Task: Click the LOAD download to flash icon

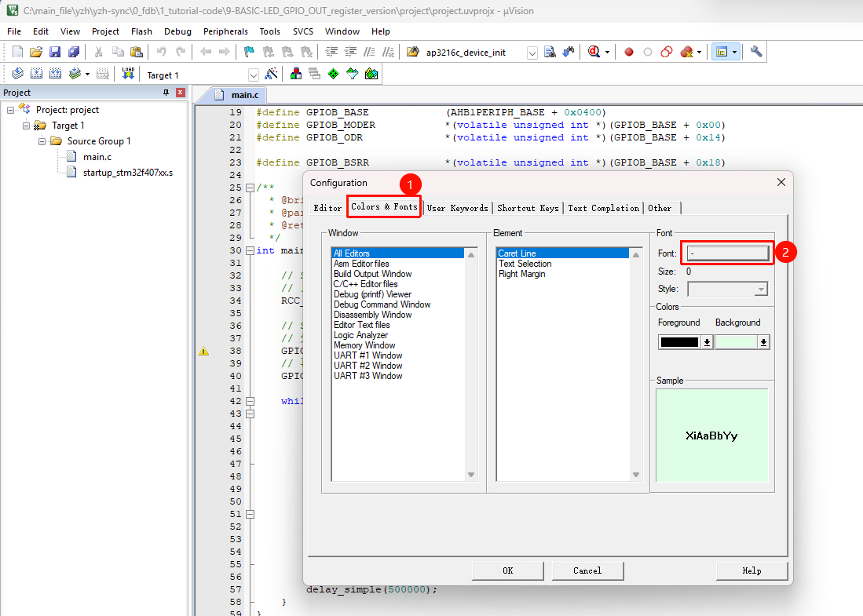Action: point(128,74)
